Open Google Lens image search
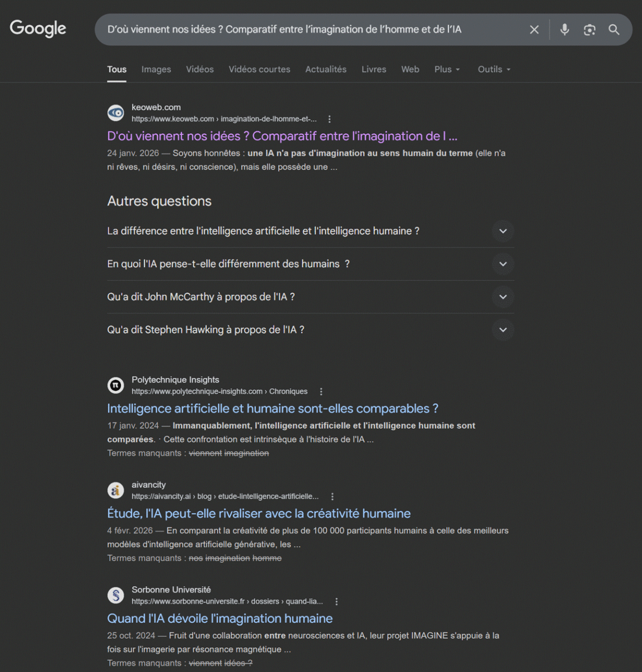The width and height of the screenshot is (642, 672). (x=589, y=30)
